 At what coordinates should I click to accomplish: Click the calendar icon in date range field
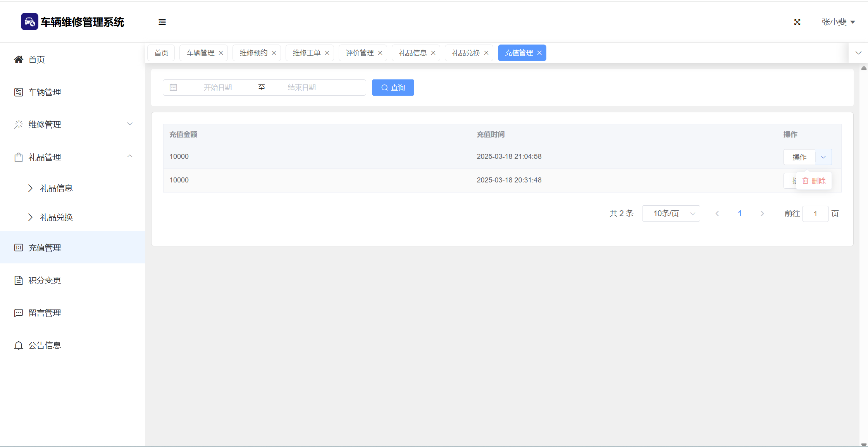click(x=173, y=88)
